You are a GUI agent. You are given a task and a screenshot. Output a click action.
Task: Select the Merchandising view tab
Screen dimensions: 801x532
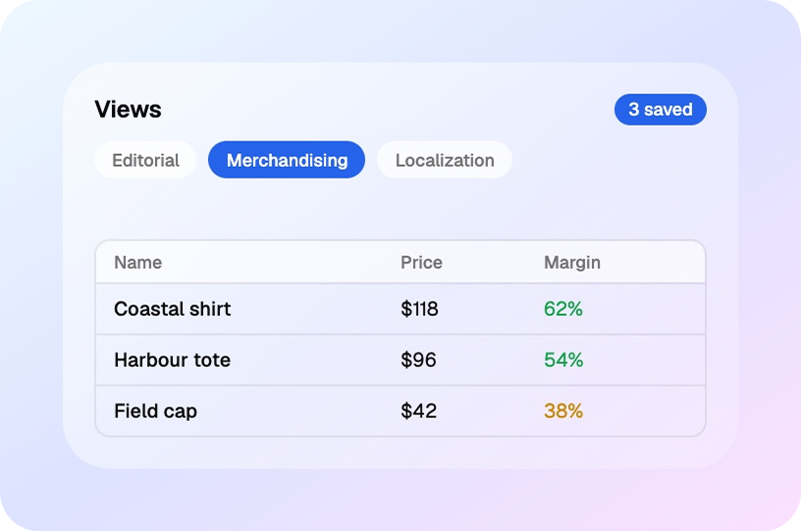(287, 160)
